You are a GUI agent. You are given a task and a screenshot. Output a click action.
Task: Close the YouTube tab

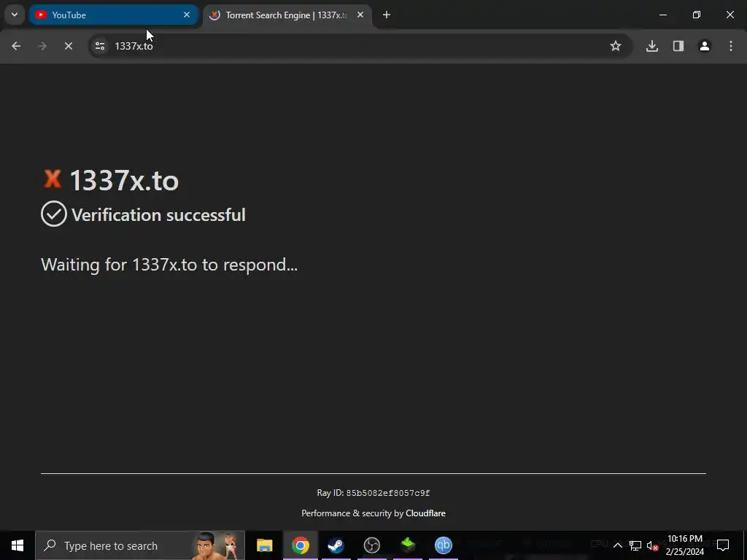coord(187,15)
